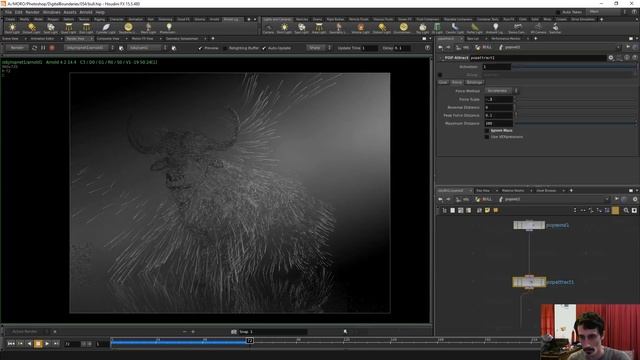The image size is (640, 360).
Task: Click the Switcher shelf tool
Action: [555, 28]
